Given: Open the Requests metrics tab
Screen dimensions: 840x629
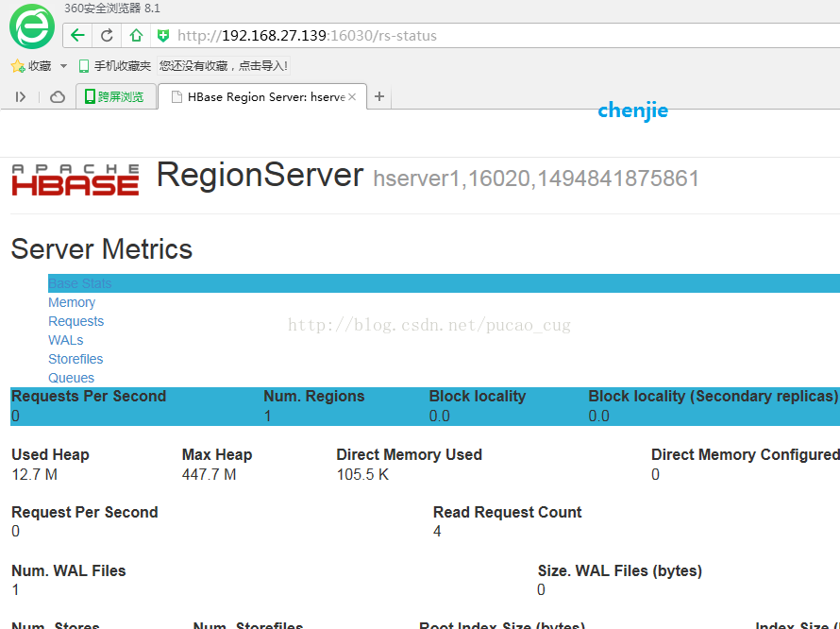Looking at the screenshot, I should coord(76,321).
